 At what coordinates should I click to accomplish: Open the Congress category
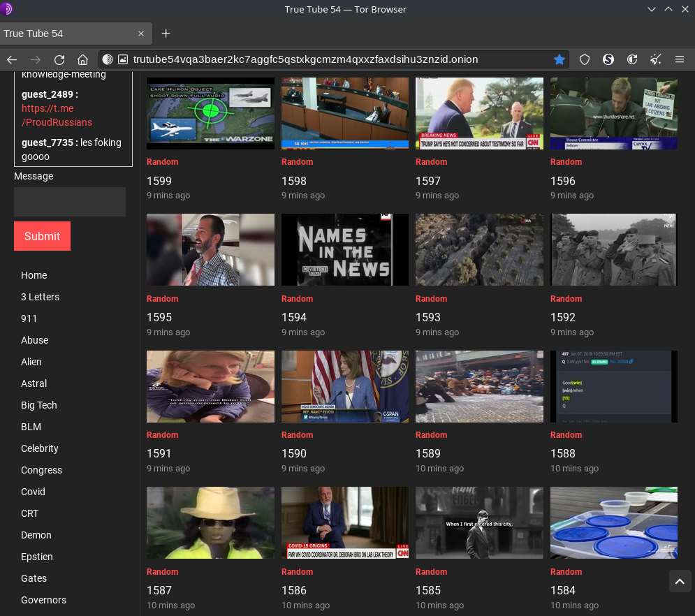tap(41, 470)
